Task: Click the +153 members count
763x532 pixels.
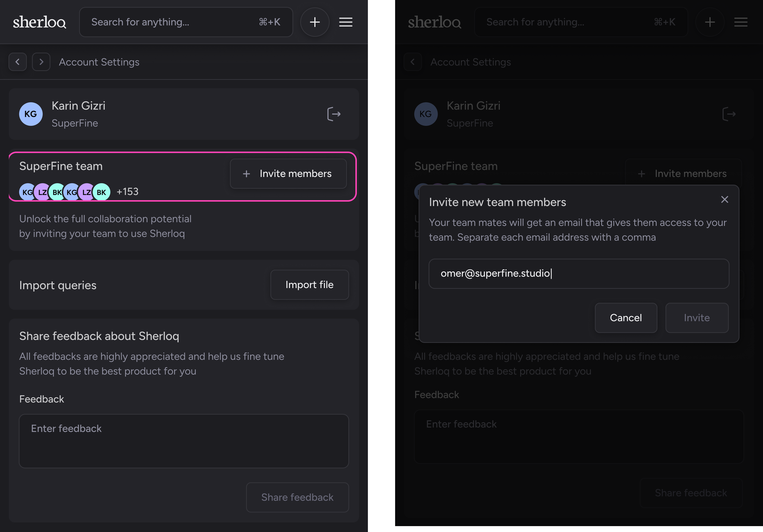Action: (x=127, y=192)
